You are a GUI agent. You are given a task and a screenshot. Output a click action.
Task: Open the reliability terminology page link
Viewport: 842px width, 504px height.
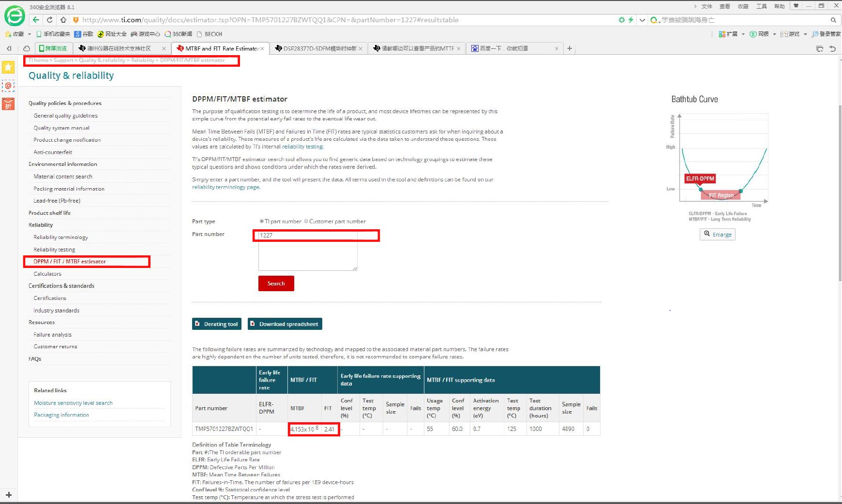tap(226, 187)
